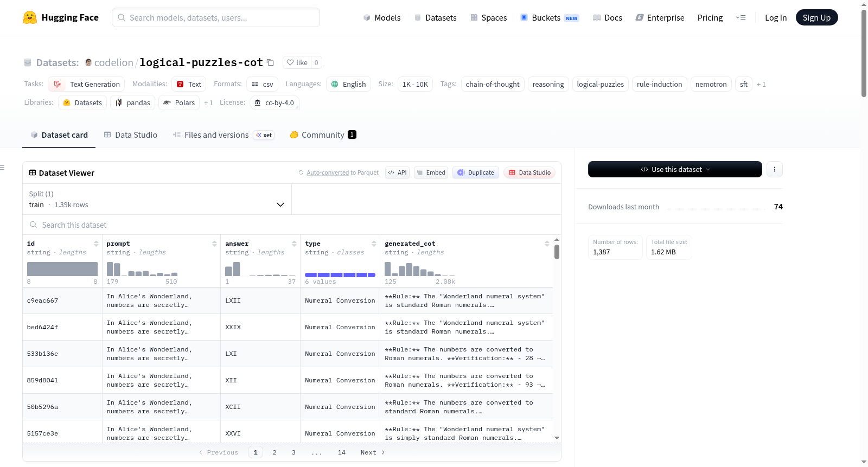The height and width of the screenshot is (467, 868).
Task: Open Models in the top navigation
Action: [x=382, y=17]
